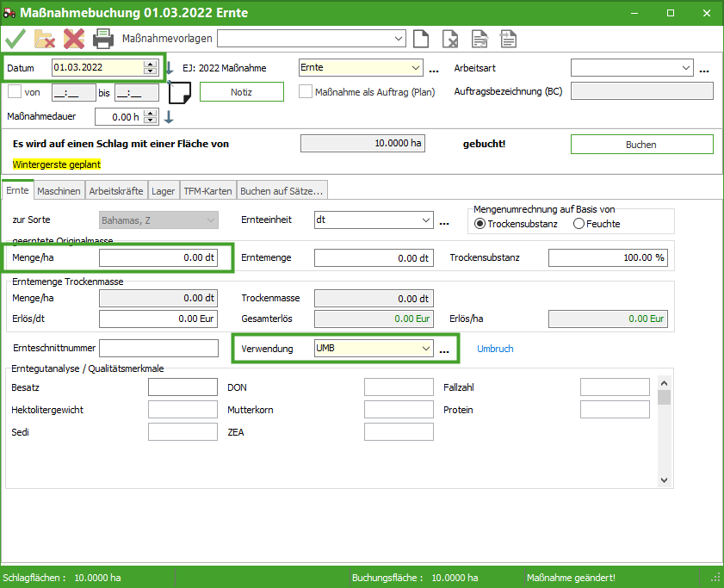Click the blue down arrow beside Datum
The height and width of the screenshot is (588, 724).
[x=170, y=68]
